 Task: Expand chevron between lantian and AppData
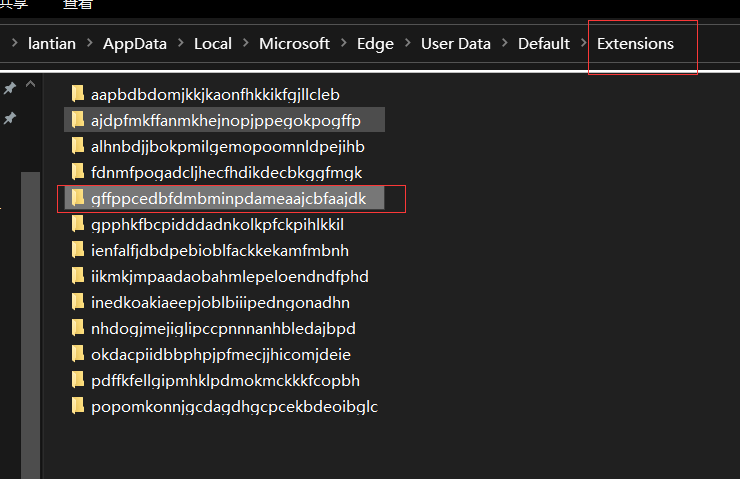(x=90, y=43)
